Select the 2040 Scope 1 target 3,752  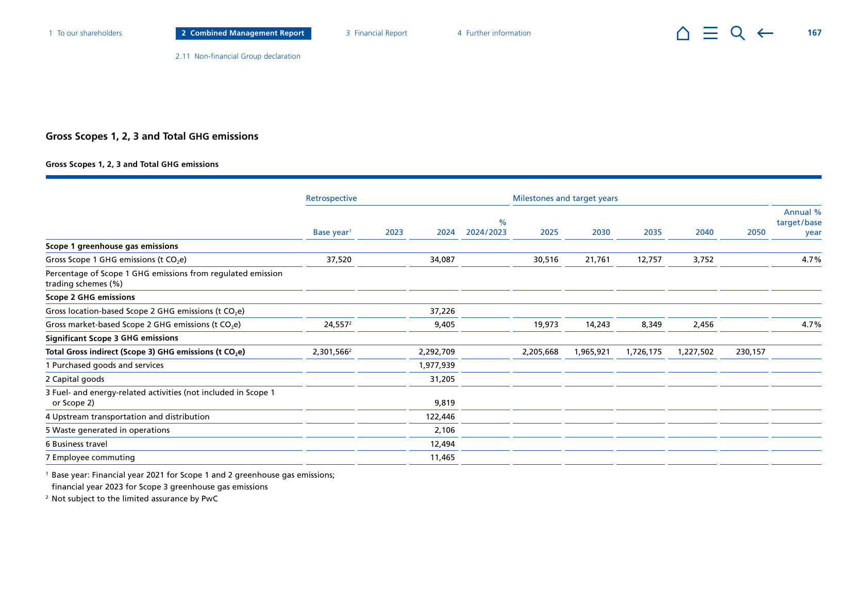(704, 260)
